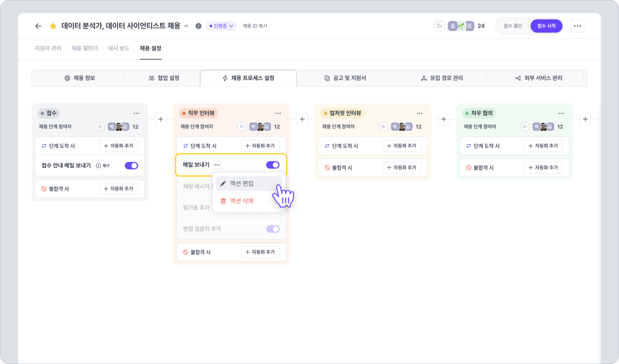Click the back arrow icon
This screenshot has width=619, height=364.
click(x=38, y=26)
